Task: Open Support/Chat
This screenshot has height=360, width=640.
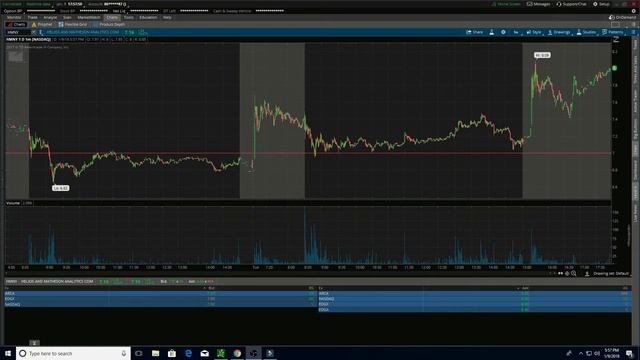Action: click(571, 4)
